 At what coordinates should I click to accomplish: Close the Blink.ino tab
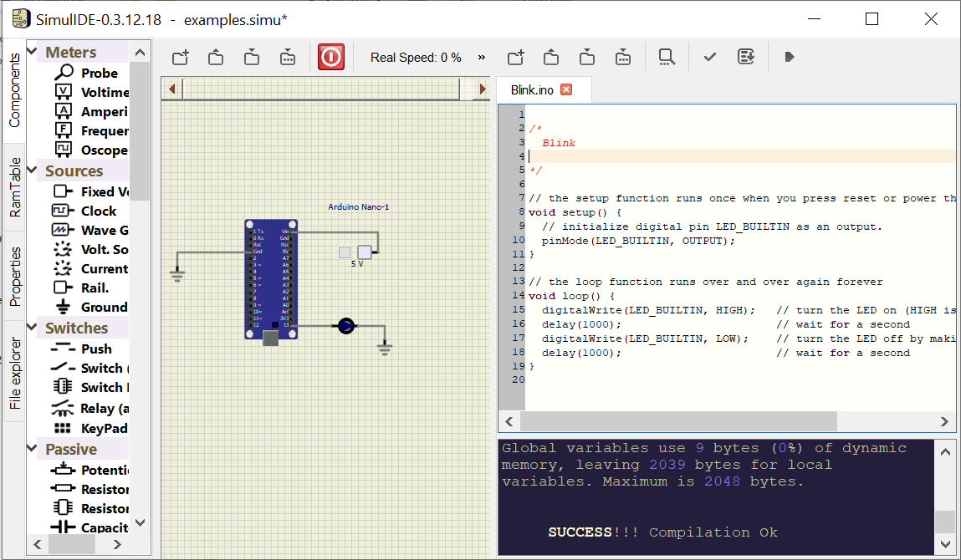pyautogui.click(x=566, y=89)
